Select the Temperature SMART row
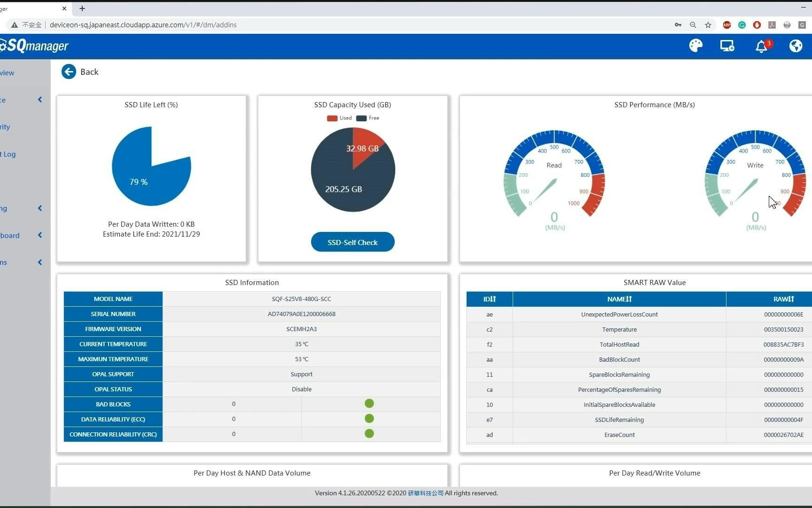 pos(639,329)
